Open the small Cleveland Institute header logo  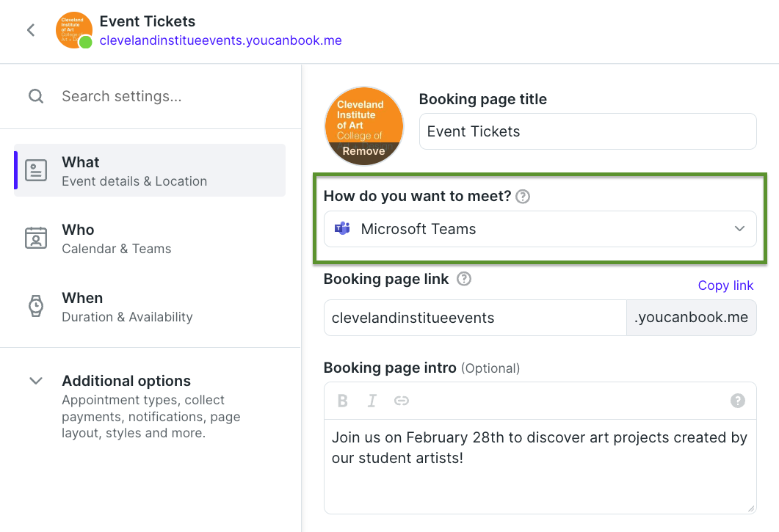click(74, 30)
